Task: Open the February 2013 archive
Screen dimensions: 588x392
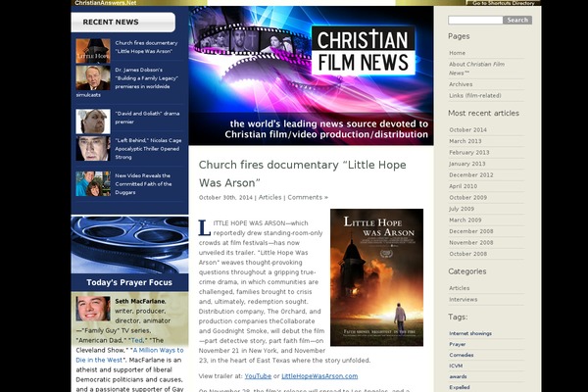Action: pos(469,152)
